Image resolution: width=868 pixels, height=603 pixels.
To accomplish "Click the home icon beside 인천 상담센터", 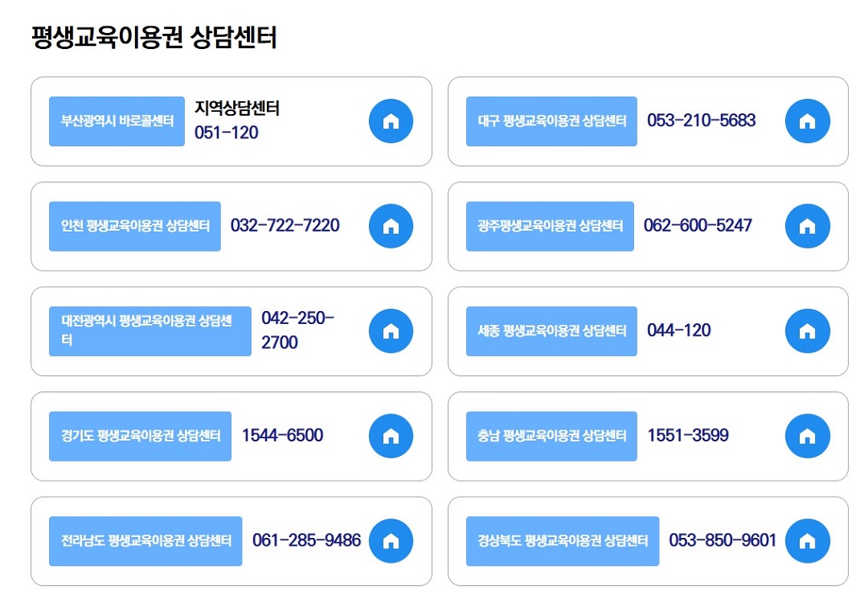I will click(x=391, y=226).
